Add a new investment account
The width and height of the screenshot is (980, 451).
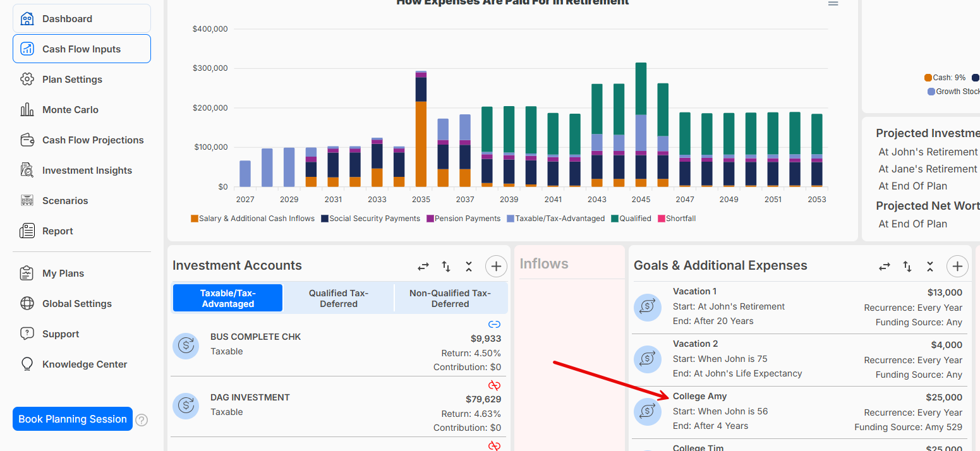tap(496, 267)
